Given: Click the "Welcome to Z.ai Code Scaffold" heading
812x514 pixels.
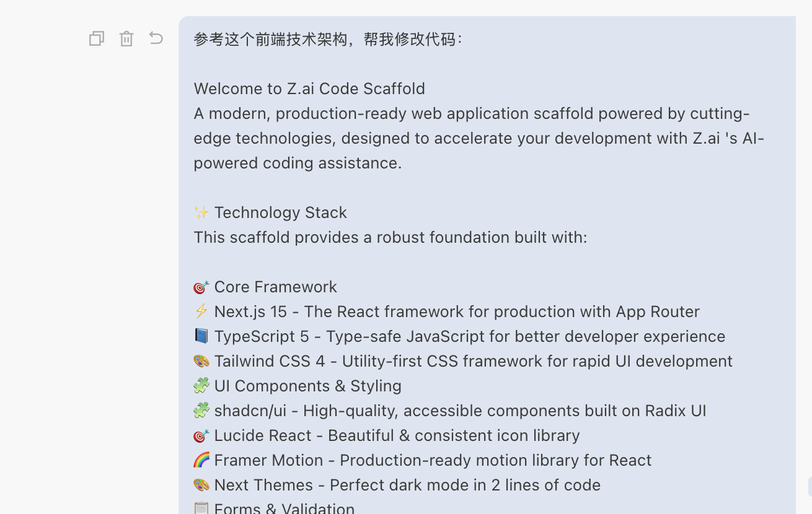Looking at the screenshot, I should click(309, 89).
